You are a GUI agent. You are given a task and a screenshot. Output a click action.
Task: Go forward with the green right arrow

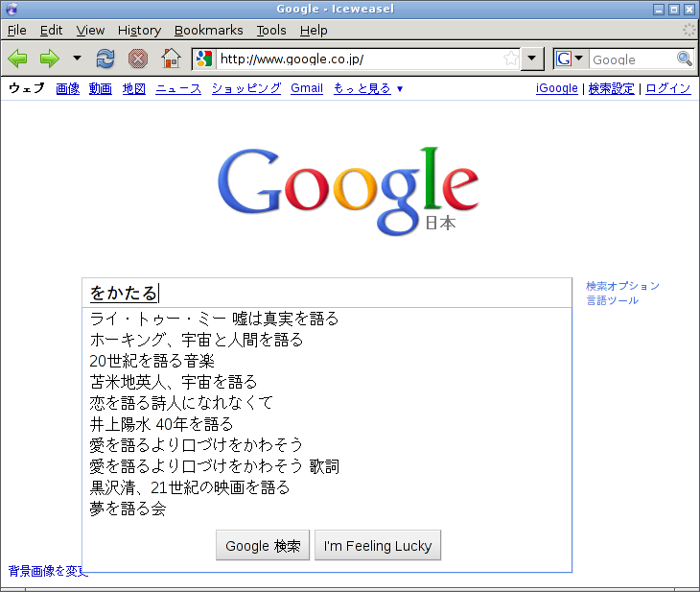(x=50, y=59)
